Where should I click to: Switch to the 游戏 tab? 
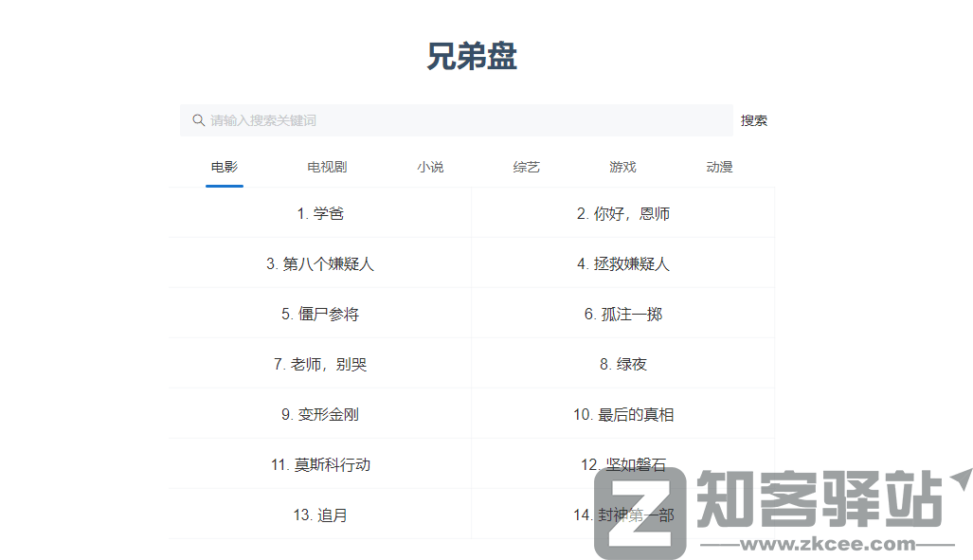(622, 166)
